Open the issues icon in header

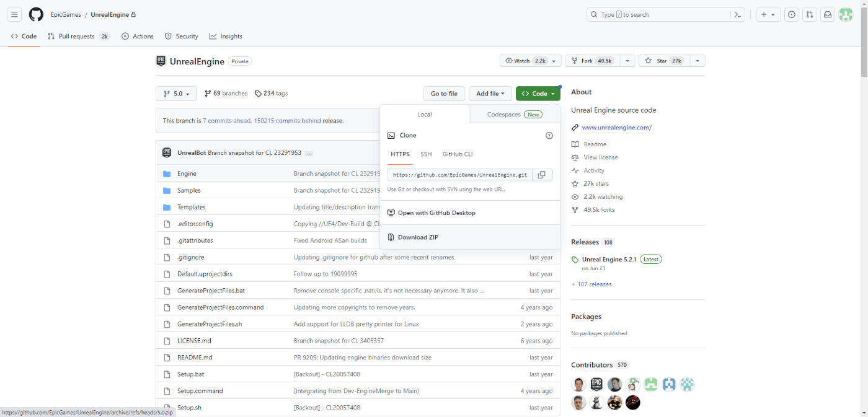792,14
